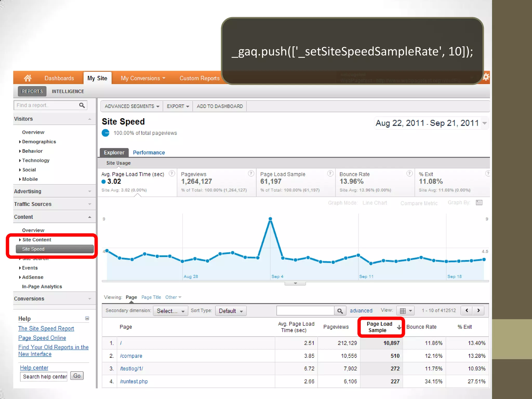This screenshot has width=532, height=399.
Task: Go to next page of table results
Action: (478, 310)
